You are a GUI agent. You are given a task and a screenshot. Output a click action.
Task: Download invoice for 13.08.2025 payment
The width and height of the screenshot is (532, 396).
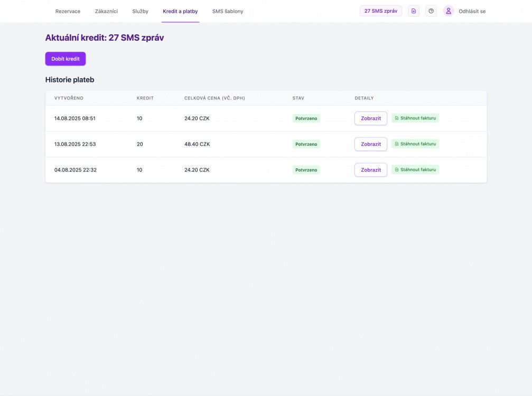click(x=415, y=144)
